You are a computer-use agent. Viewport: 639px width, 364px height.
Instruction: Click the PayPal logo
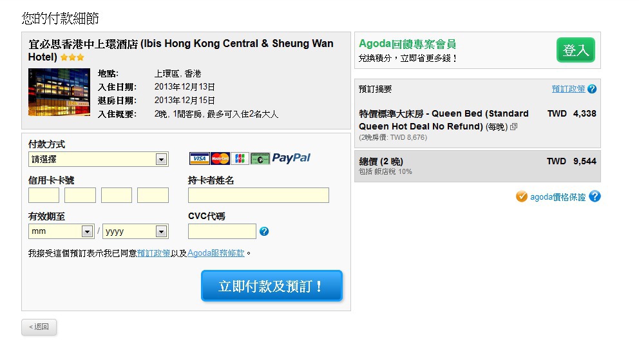(x=291, y=158)
